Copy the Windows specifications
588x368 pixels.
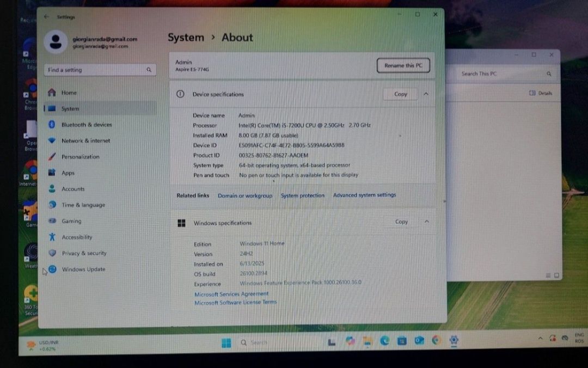coord(401,222)
